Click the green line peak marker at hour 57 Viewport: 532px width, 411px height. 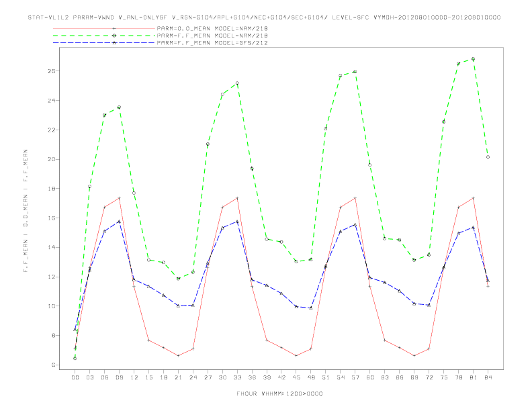point(355,72)
